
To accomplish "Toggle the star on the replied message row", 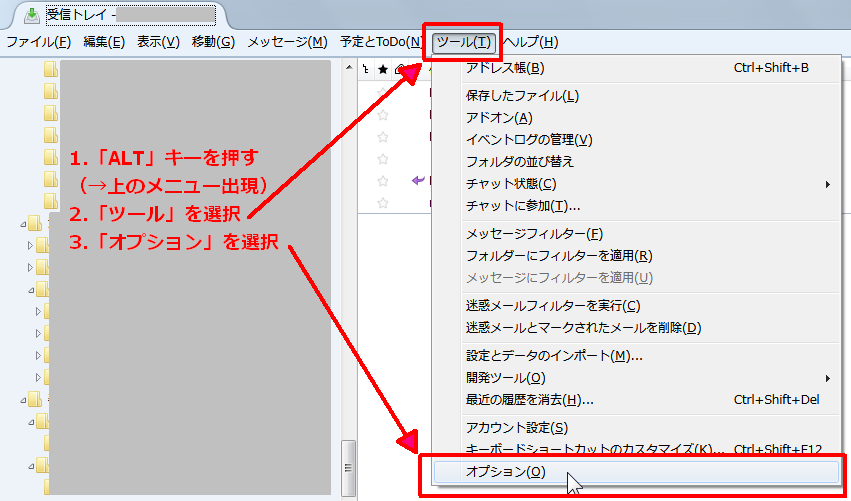I will tap(382, 181).
